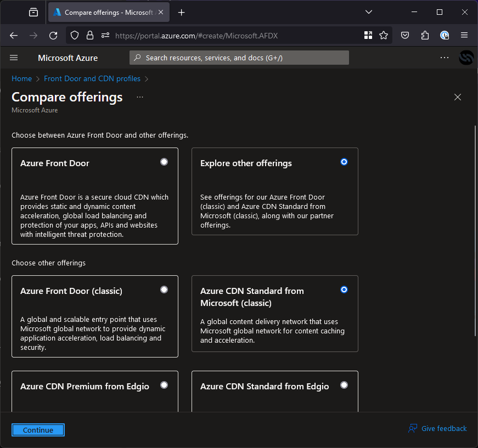Viewport: 478px width, 448px height.
Task: Select Azure Front Door radio button
Action: (x=164, y=162)
